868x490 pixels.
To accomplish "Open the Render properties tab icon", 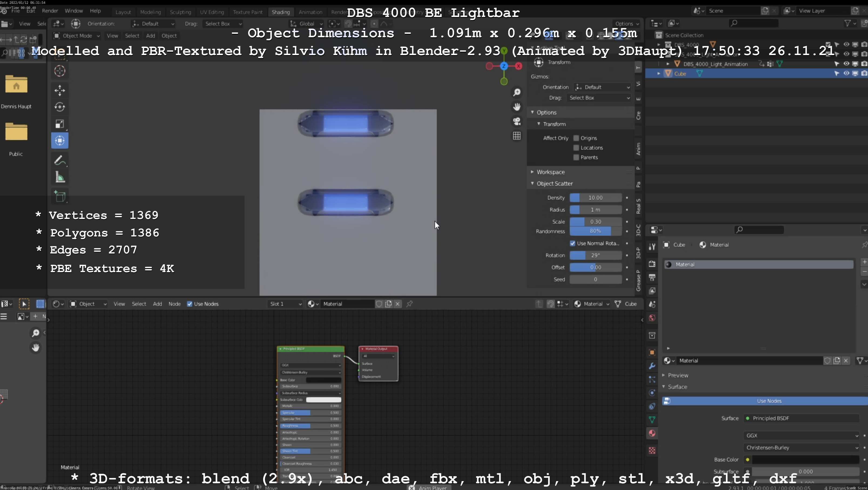I will pos(652,263).
